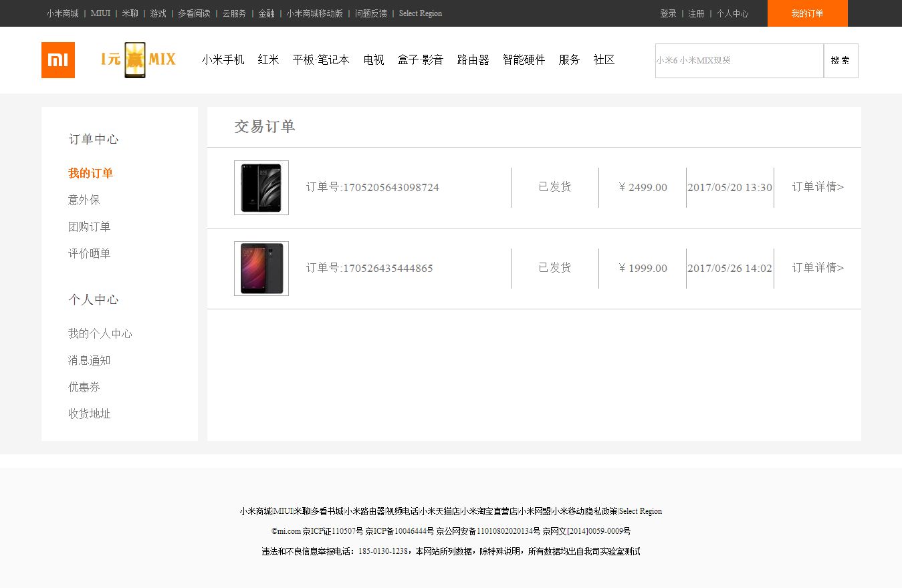902x588 pixels.
Task: Select 意外保 in the sidebar
Action: (84, 200)
